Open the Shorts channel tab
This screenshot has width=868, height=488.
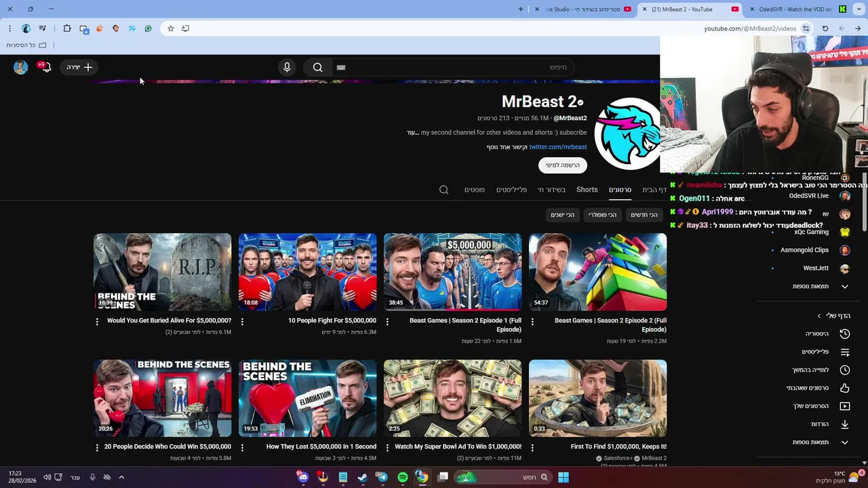[587, 190]
